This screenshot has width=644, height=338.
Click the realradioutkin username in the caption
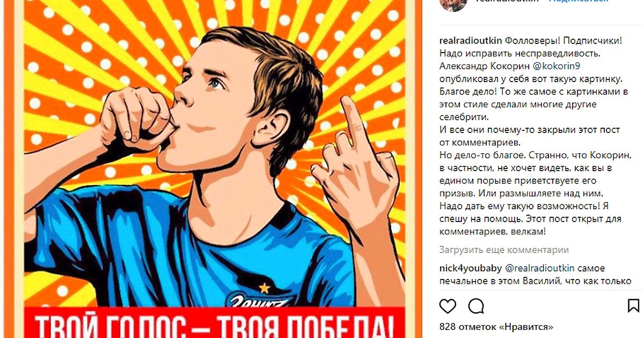click(471, 41)
